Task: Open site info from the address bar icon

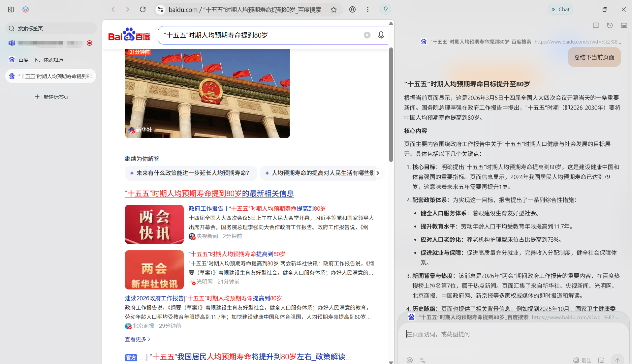Action: [160, 9]
